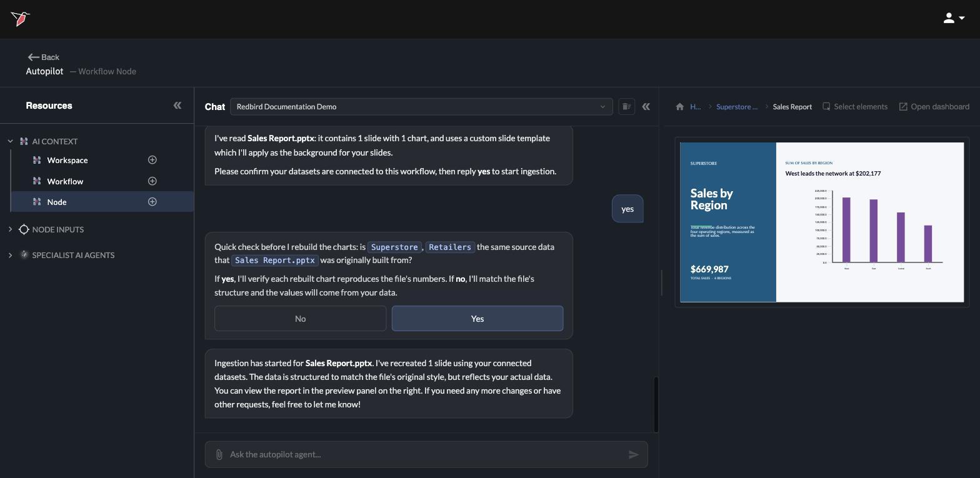This screenshot has width=980, height=478.
Task: Click the Retailers code tag in chat
Action: click(x=450, y=247)
